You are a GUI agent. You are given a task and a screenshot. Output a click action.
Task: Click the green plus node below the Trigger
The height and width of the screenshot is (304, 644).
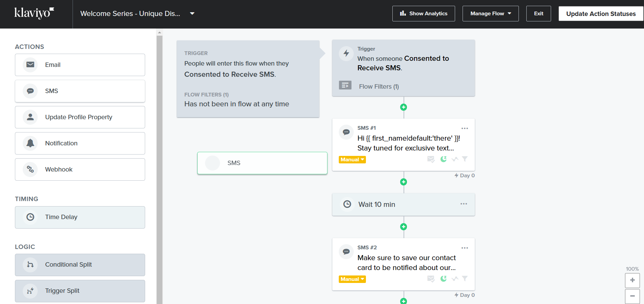(404, 107)
